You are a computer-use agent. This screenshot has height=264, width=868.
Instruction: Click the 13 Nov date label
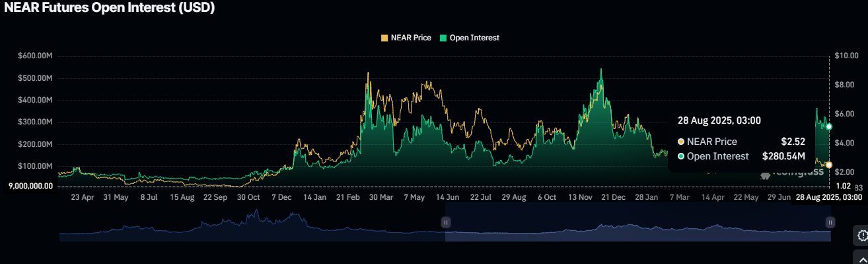(x=581, y=197)
